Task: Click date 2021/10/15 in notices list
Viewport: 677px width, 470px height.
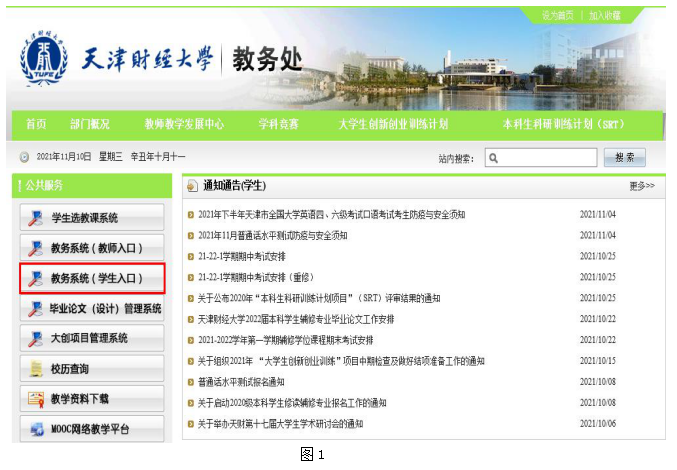Action: pos(598,361)
